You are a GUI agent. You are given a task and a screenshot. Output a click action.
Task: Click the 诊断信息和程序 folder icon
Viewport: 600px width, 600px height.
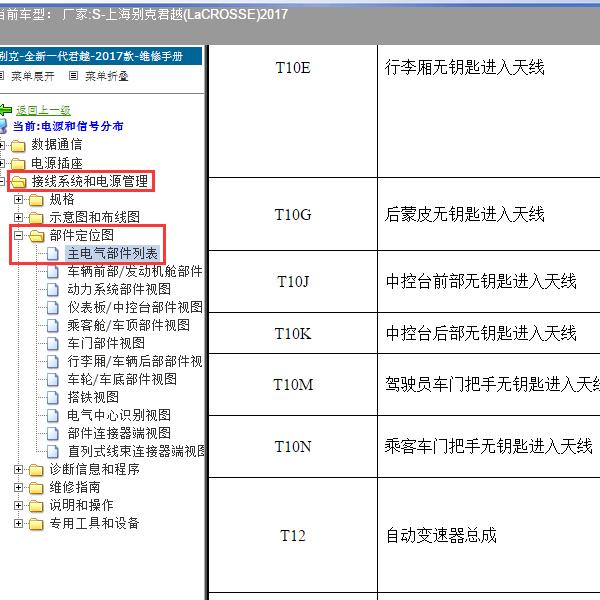pyautogui.click(x=36, y=470)
